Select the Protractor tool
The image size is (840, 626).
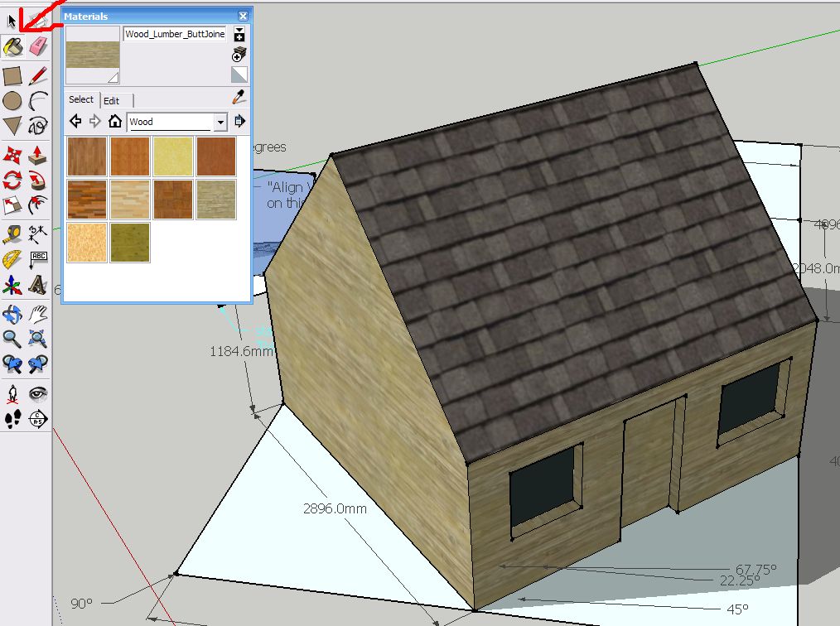coord(12,260)
